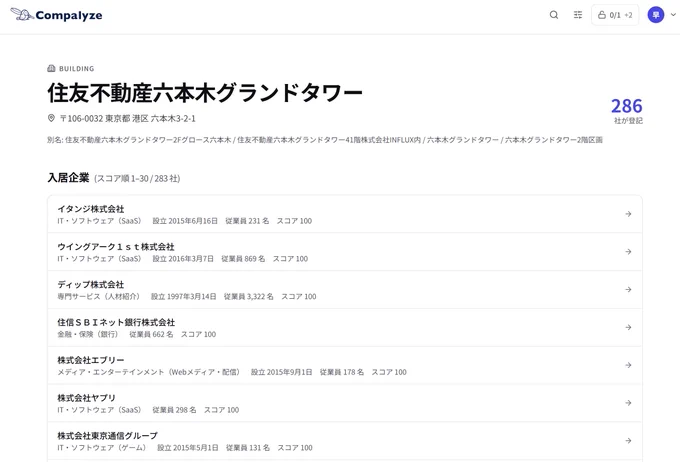Click 設立 2015年6月16日 in the イタンジ row
Viewport: 680px width, 462px height.
pos(185,221)
